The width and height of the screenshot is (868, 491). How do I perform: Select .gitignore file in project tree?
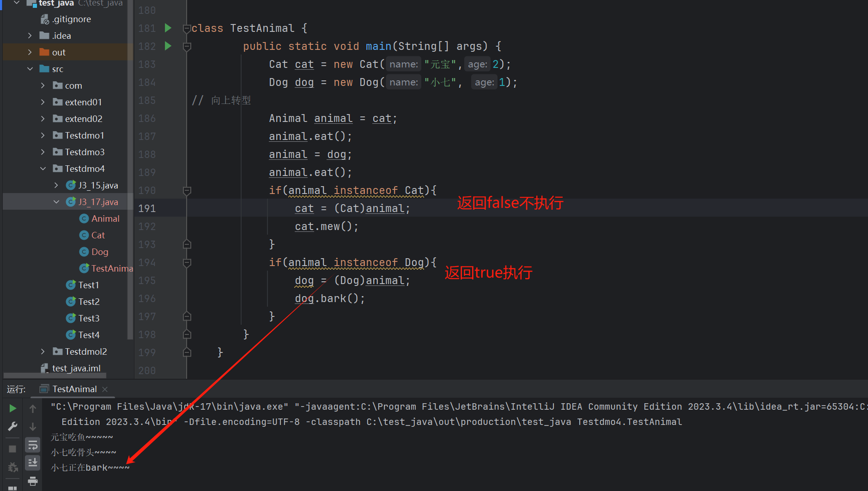[x=71, y=19]
